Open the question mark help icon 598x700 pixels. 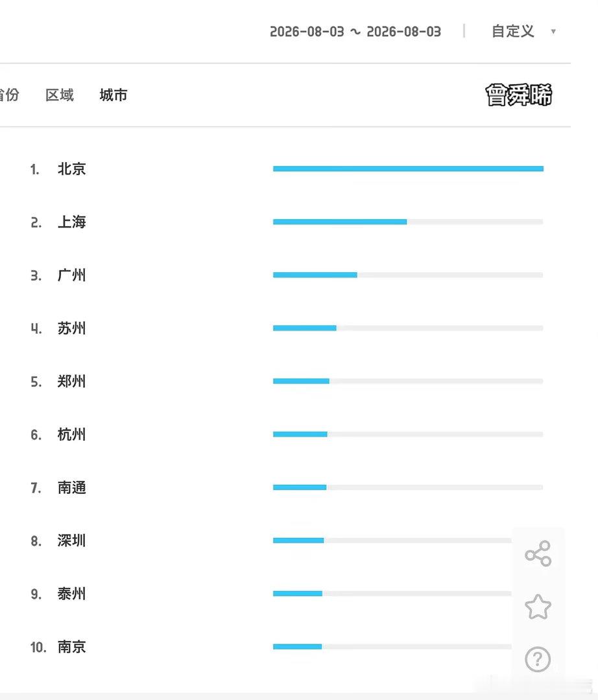tap(538, 659)
